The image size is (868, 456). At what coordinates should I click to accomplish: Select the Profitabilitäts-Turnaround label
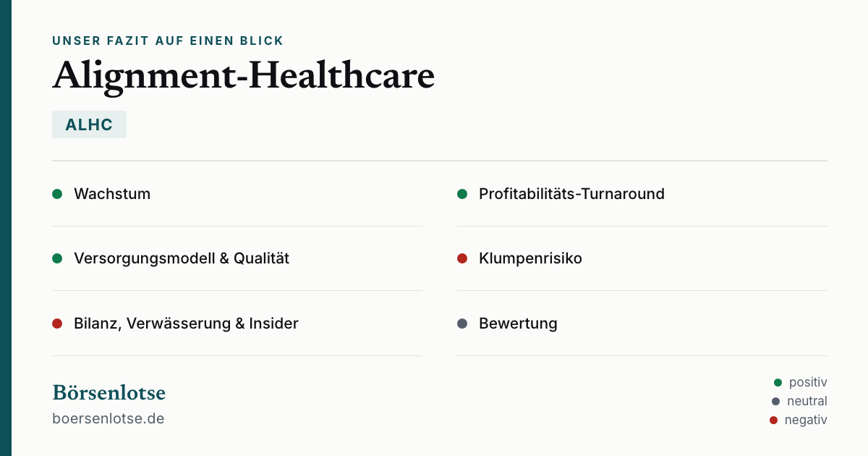pos(571,194)
